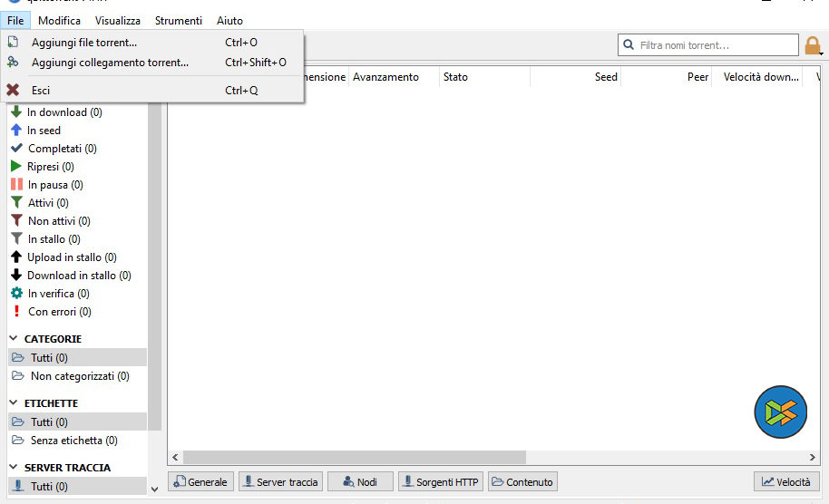Filter by Con errori (0)
The height and width of the screenshot is (504, 829).
59,312
